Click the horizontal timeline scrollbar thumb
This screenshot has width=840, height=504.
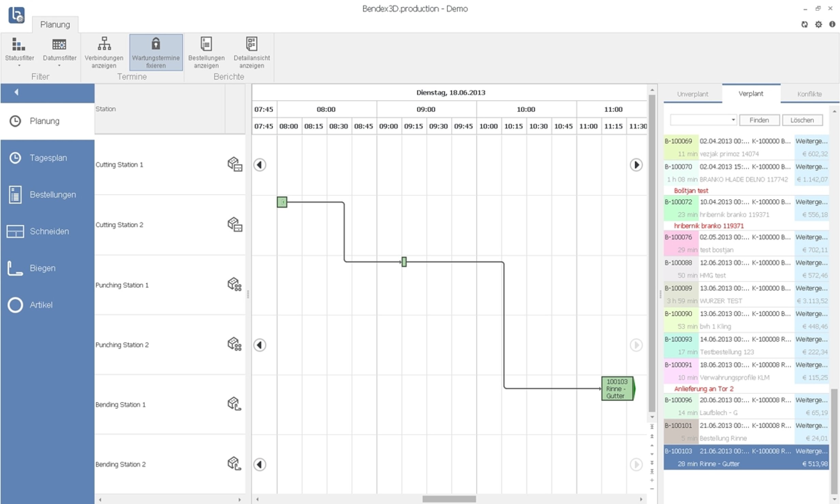click(x=449, y=499)
